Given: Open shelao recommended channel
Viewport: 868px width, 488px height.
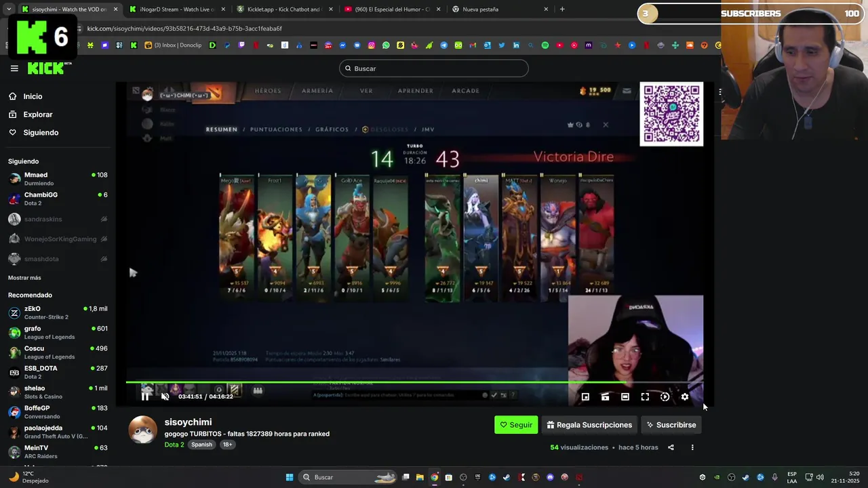Looking at the screenshot, I should 58,392.
